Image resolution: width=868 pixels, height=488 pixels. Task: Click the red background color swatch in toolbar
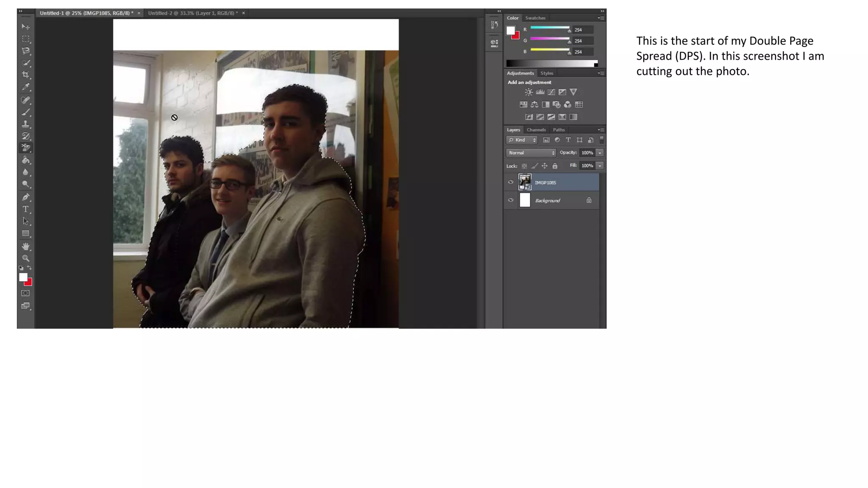tap(29, 283)
